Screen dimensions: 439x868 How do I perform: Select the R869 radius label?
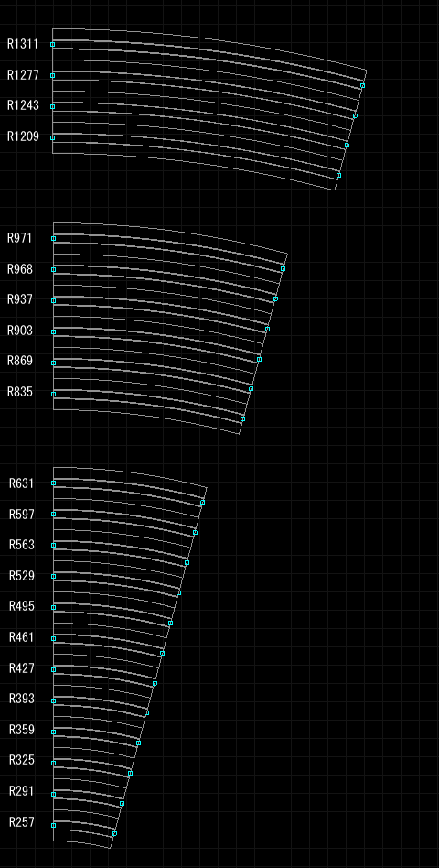pyautogui.click(x=20, y=362)
